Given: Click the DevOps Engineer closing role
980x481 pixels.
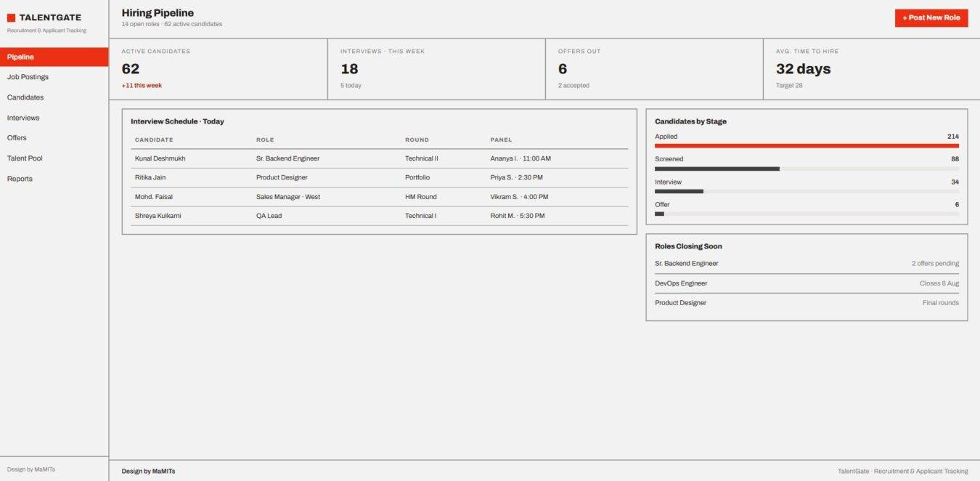Looking at the screenshot, I should [681, 283].
